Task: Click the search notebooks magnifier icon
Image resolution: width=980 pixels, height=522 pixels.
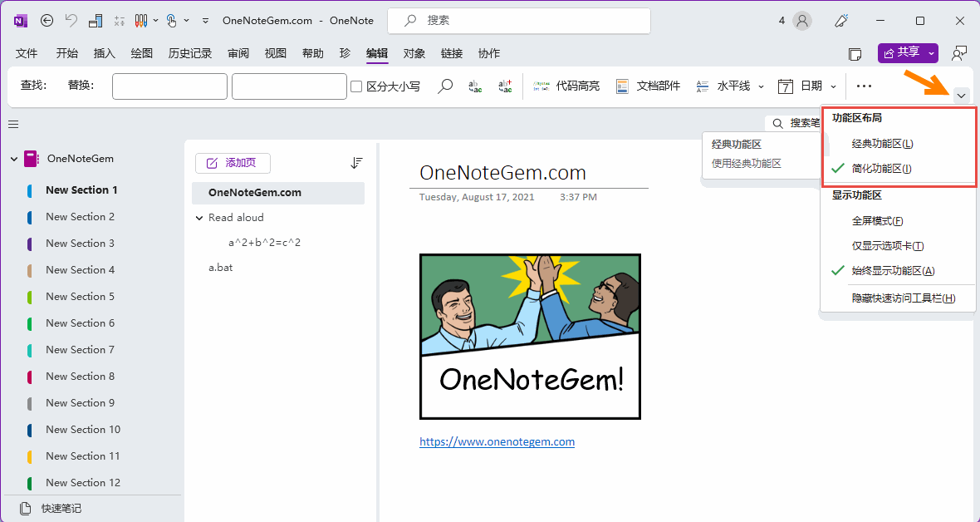Action: [778, 123]
